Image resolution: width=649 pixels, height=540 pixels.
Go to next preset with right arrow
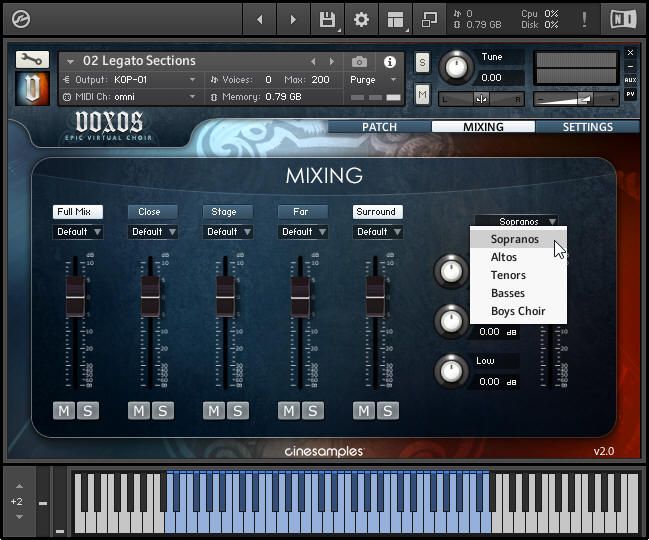(x=293, y=19)
